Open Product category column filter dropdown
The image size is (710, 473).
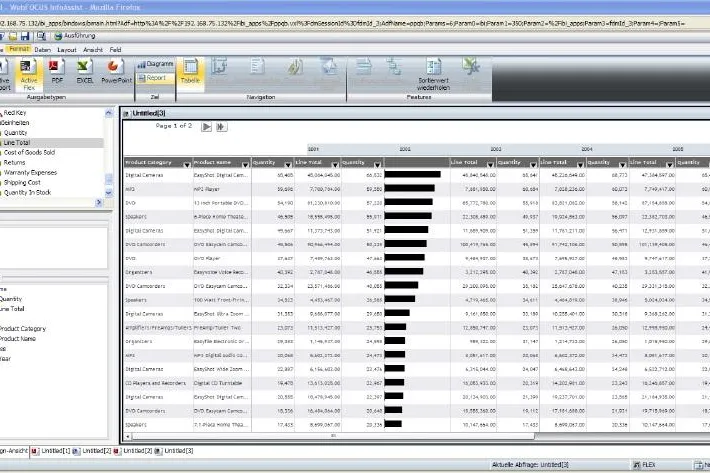(x=187, y=165)
